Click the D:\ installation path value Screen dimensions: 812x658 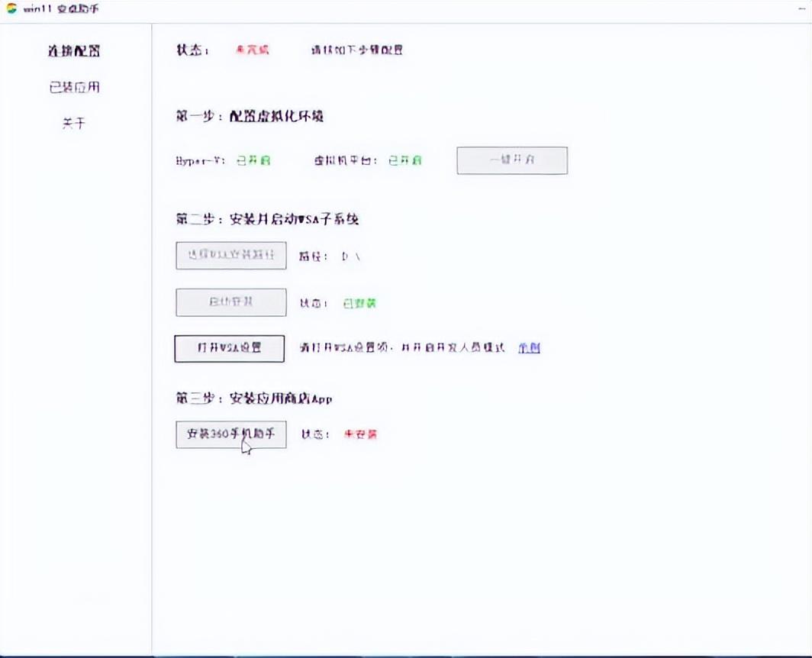pyautogui.click(x=350, y=257)
